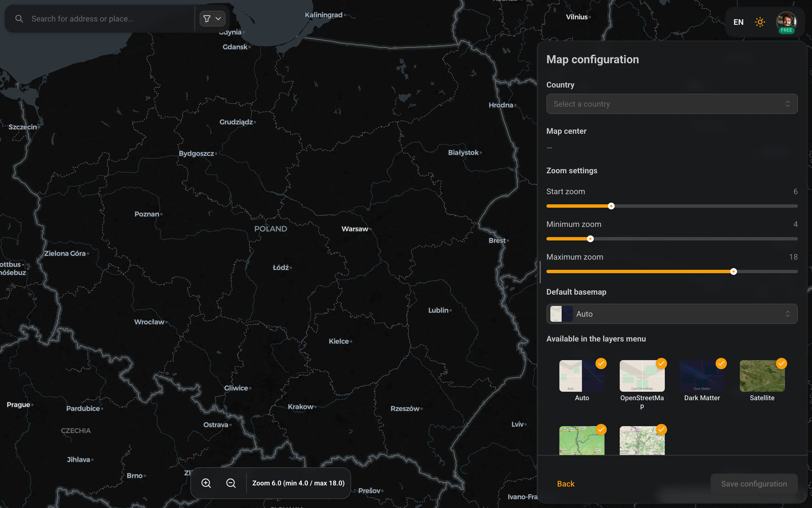Viewport: 812px width, 508px height.
Task: Open the Select a country dropdown
Action: tap(672, 104)
